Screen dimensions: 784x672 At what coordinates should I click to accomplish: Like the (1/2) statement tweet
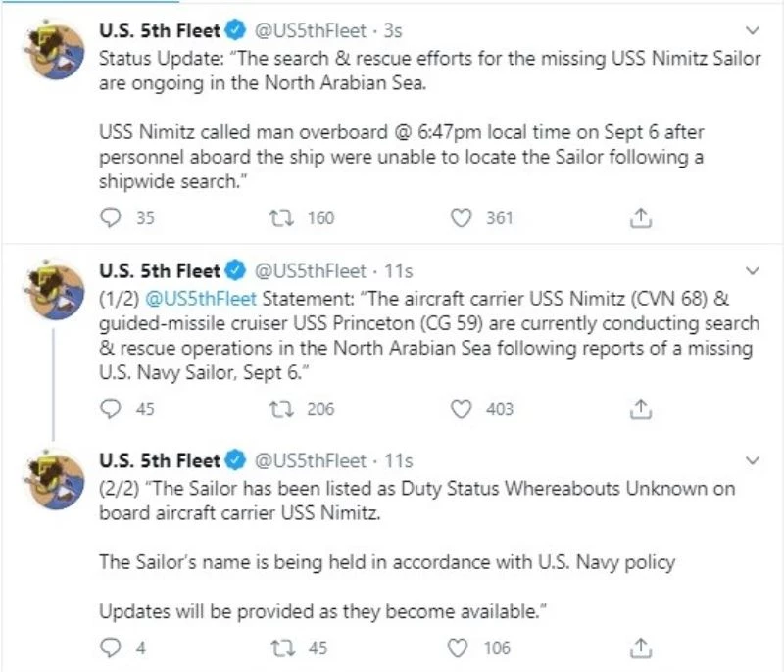tap(462, 408)
